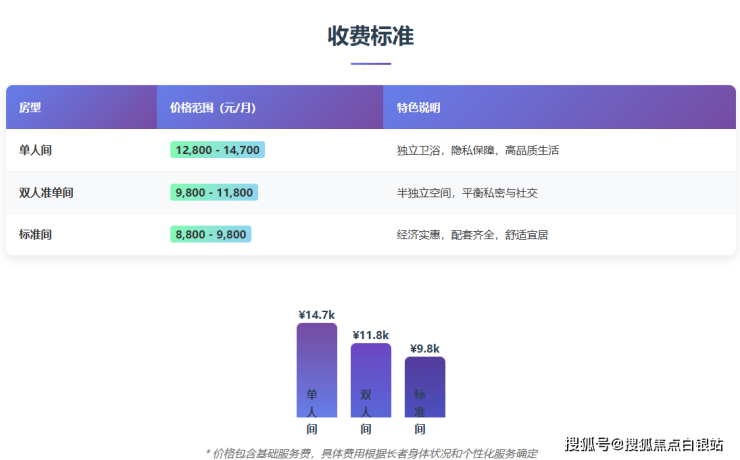The image size is (740, 460).
Task: Click the 12,800 - 14,700 price badge
Action: click(x=217, y=150)
